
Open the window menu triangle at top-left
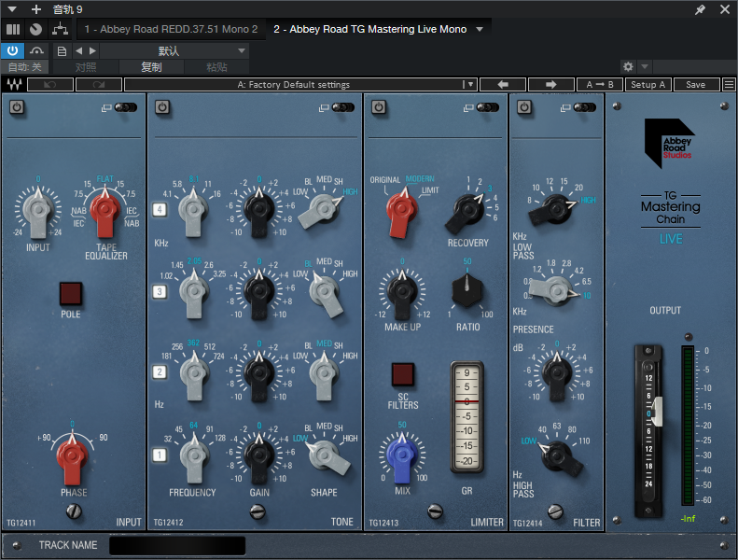click(12, 9)
